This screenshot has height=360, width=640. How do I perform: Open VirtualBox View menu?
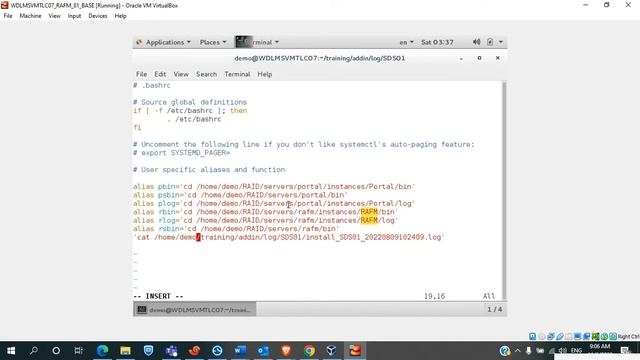point(54,16)
